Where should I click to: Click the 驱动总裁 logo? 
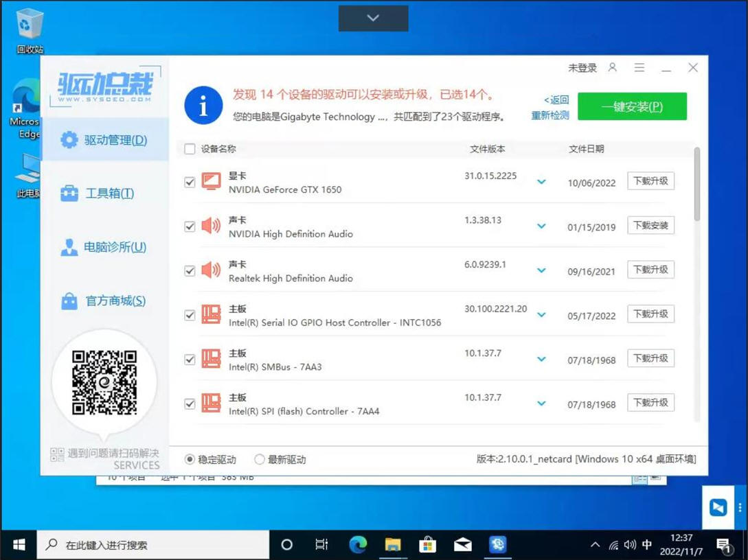(x=105, y=86)
